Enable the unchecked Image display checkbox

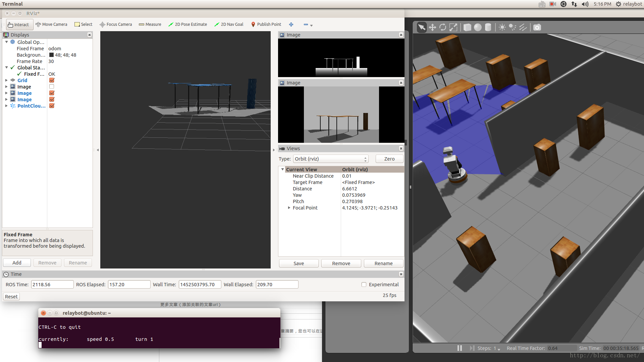point(52,86)
